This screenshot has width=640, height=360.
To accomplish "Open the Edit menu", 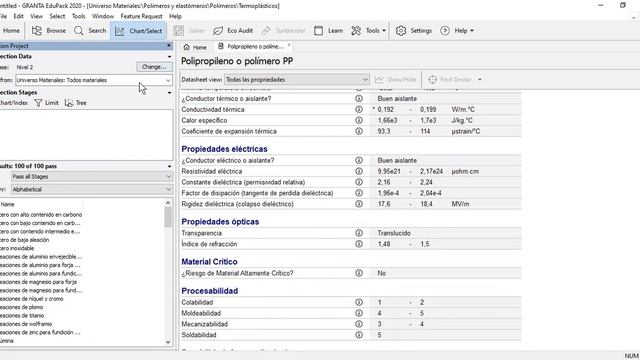I will click(x=18, y=16).
